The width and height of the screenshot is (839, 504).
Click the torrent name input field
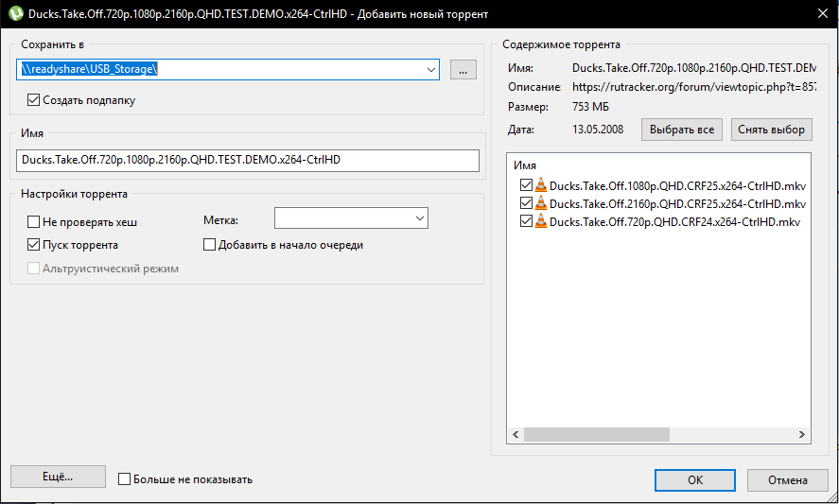point(248,161)
